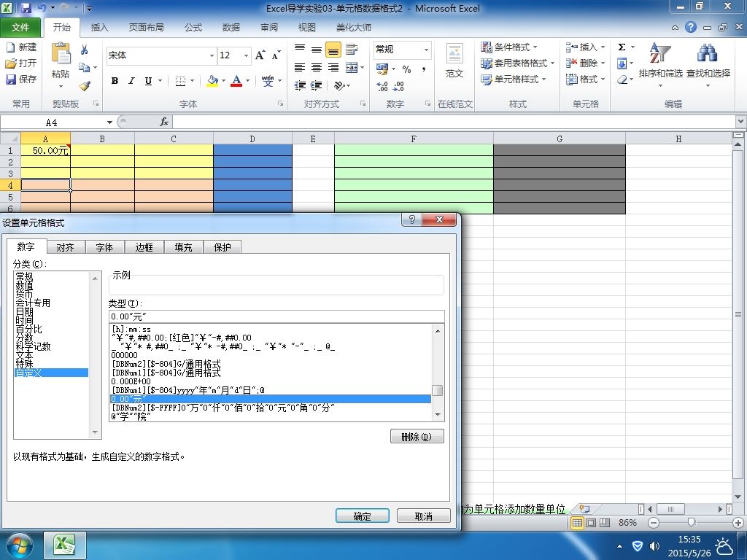The height and width of the screenshot is (560, 747).
Task: Switch to the 插入 ribbon tab
Action: pyautogui.click(x=99, y=28)
